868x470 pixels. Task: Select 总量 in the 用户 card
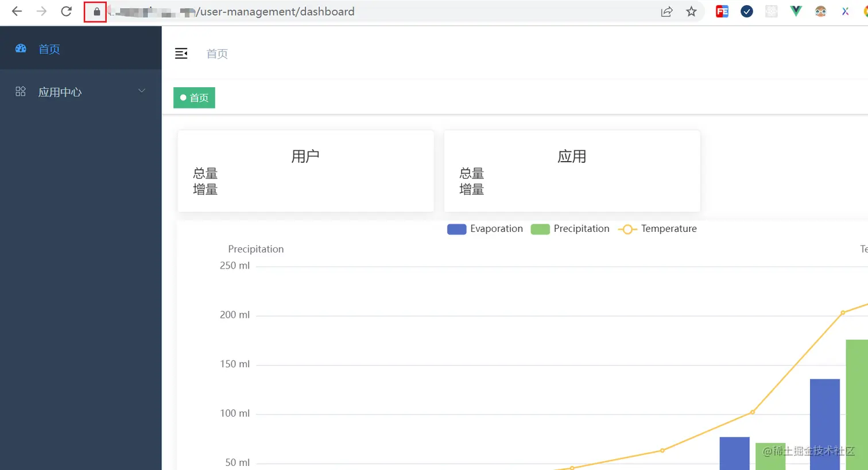pos(206,173)
